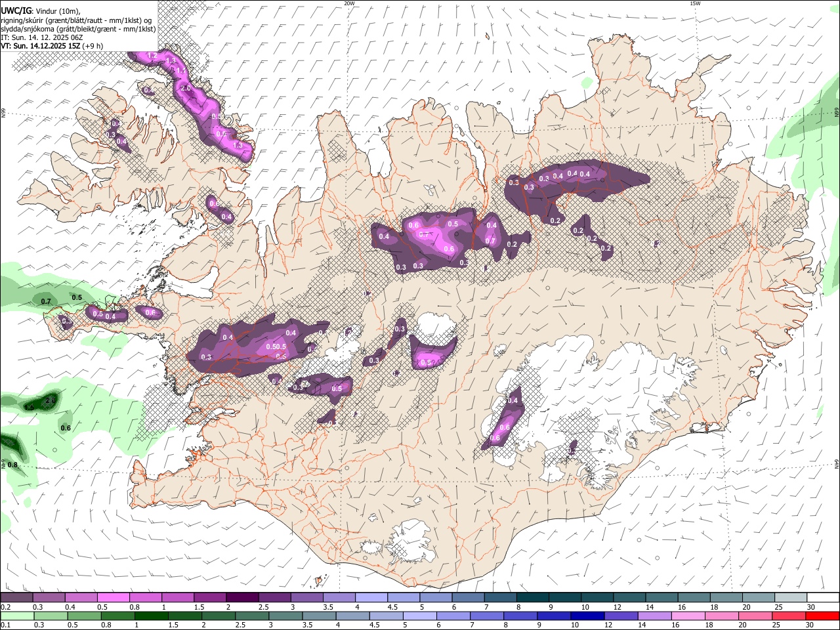Select the 0.5–0.8 green rain legend swatch
Viewport: 840px width, 630px height.
click(85, 616)
